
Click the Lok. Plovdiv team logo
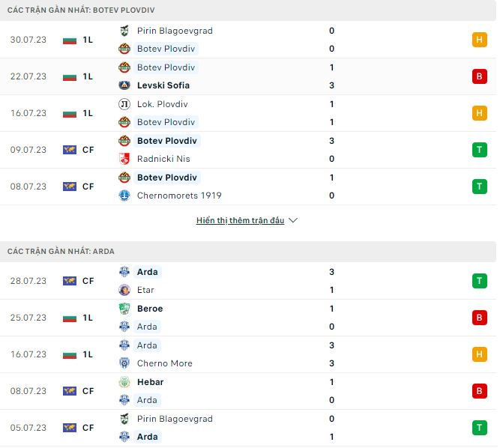(124, 104)
